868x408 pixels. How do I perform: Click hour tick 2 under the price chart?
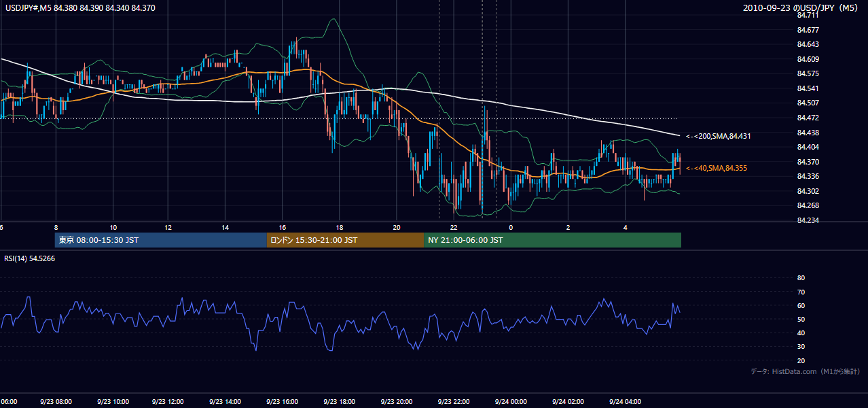tap(568, 227)
